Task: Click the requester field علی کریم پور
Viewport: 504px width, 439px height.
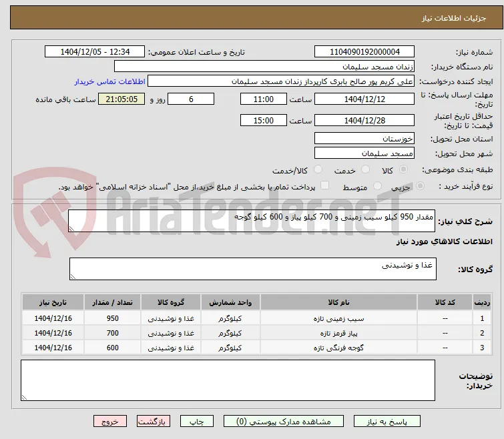Action: (x=281, y=81)
